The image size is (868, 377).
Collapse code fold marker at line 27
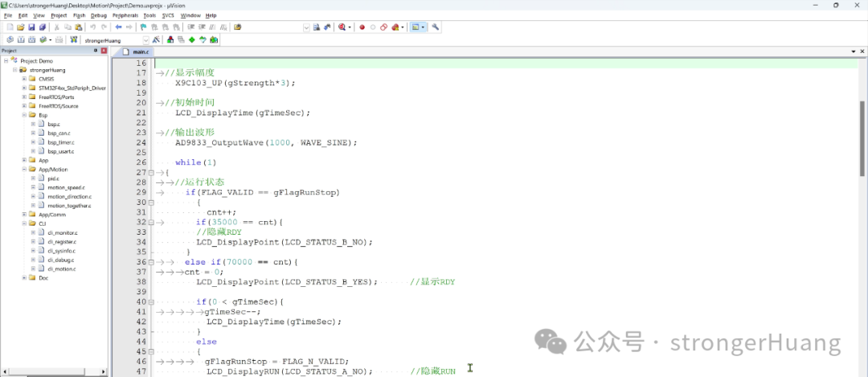point(151,173)
